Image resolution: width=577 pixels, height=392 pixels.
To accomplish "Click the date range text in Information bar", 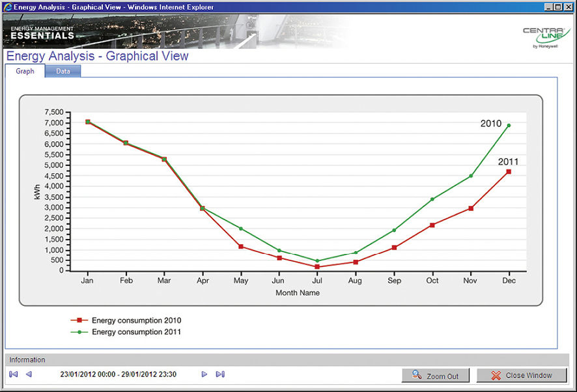I will [x=118, y=374].
